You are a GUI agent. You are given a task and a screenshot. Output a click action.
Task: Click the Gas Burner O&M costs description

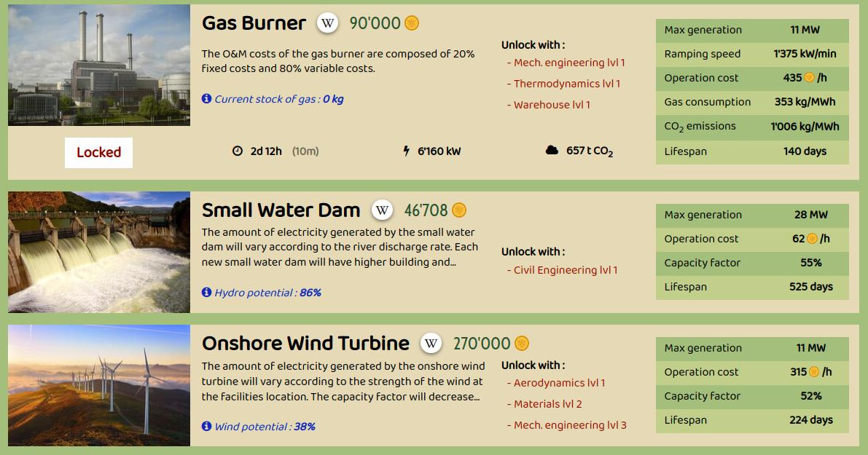pos(338,61)
